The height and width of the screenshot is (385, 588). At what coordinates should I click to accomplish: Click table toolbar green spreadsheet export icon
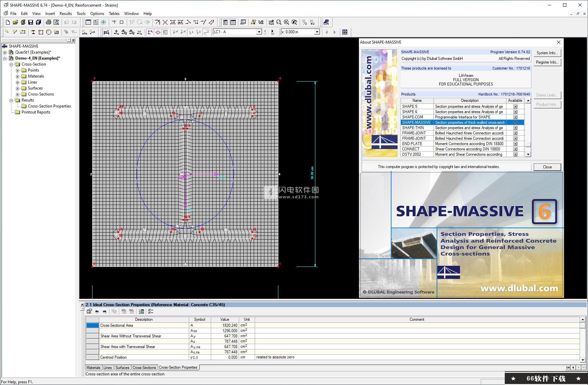142,311
